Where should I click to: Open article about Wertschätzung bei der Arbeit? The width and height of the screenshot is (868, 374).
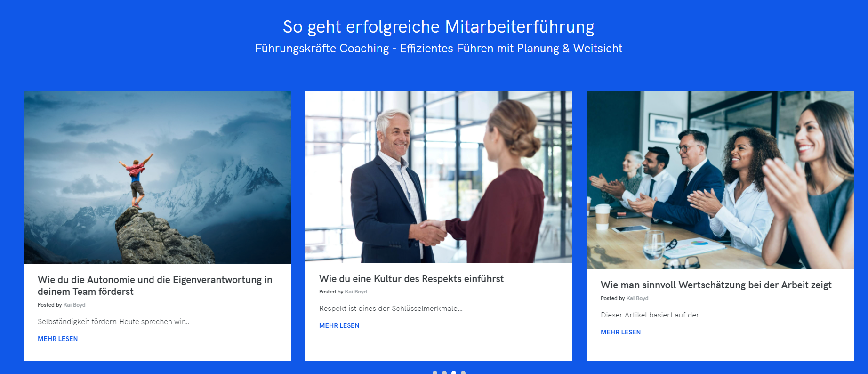[x=716, y=285]
